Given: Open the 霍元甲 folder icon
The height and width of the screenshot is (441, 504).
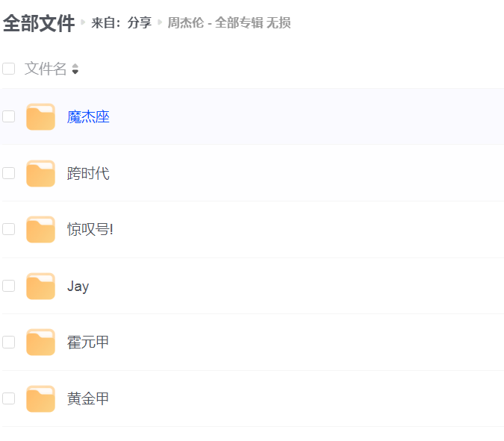Looking at the screenshot, I should 40,342.
